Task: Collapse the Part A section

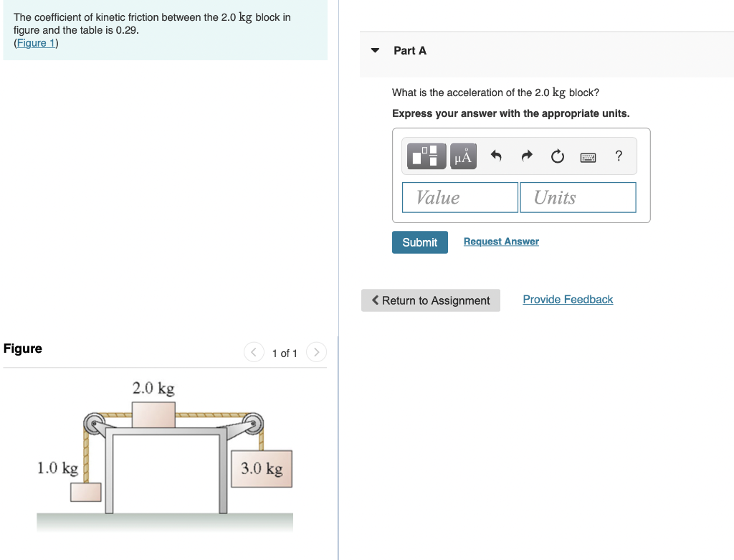Action: pyautogui.click(x=375, y=50)
